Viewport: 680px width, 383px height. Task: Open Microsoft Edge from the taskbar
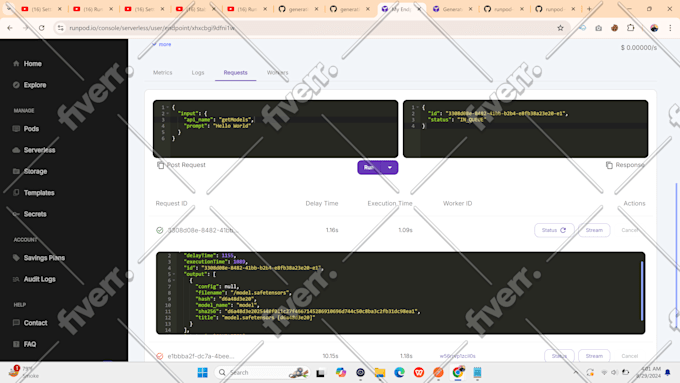click(x=399, y=373)
